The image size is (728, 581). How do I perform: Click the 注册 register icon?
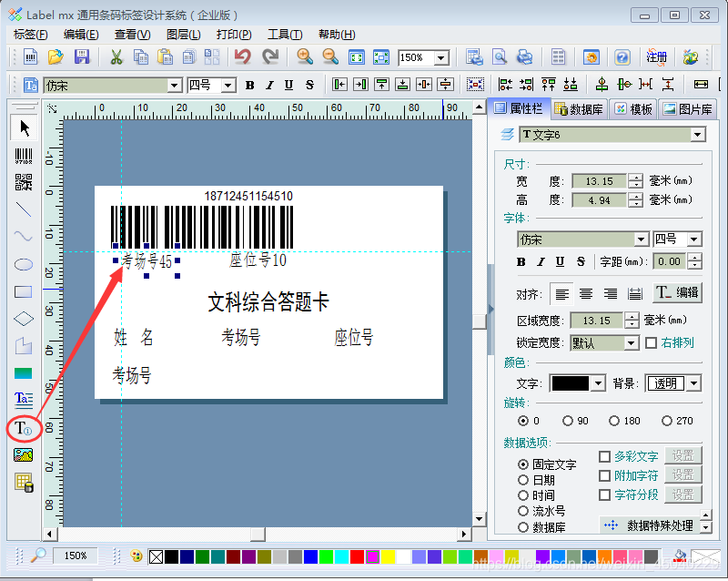click(656, 57)
